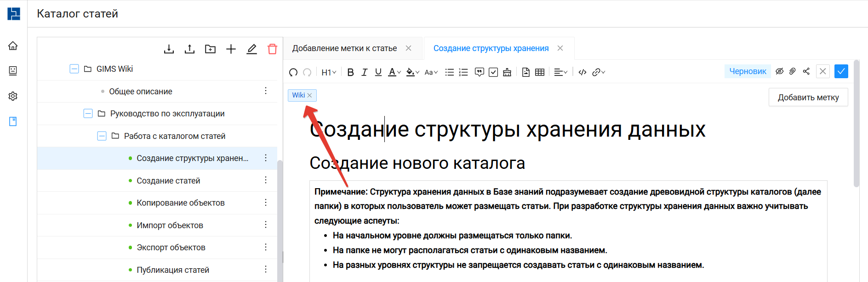Click the pencil edit icon in catalog toolbar
The image size is (868, 282).
[x=251, y=49]
